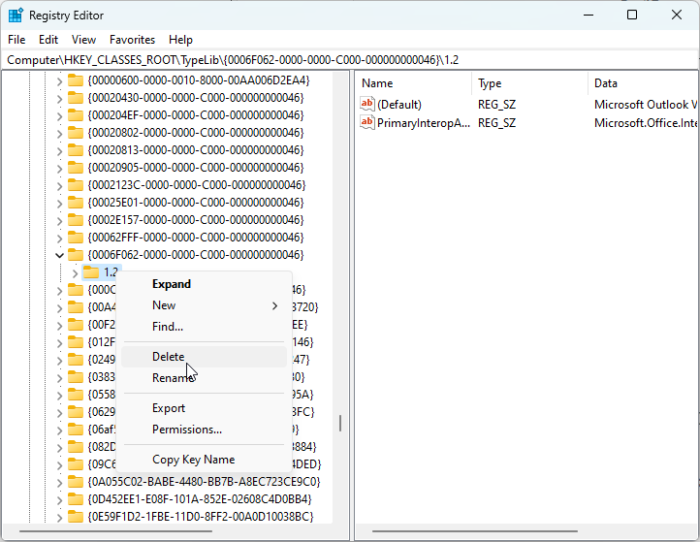Click the tree pane horizontal scrollbar

116,531
